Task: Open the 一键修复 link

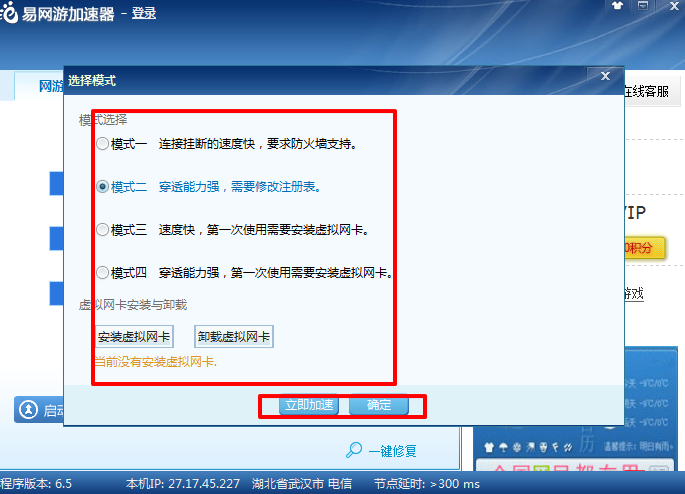Action: point(392,451)
